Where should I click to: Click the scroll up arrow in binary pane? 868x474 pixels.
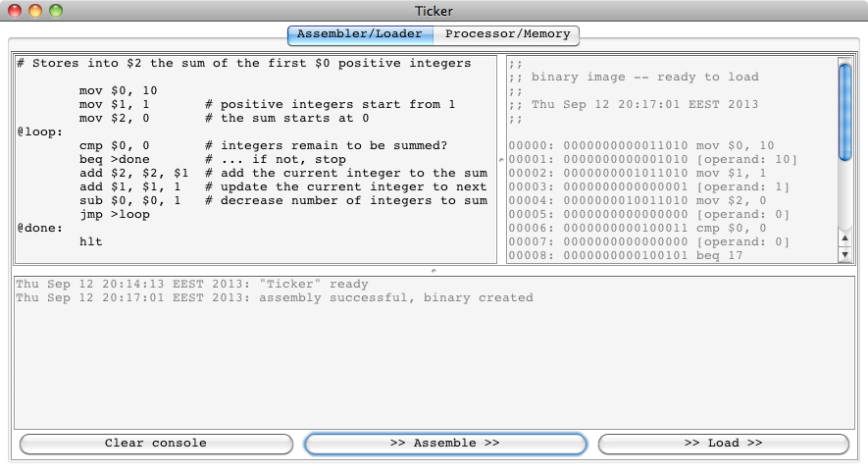(845, 238)
